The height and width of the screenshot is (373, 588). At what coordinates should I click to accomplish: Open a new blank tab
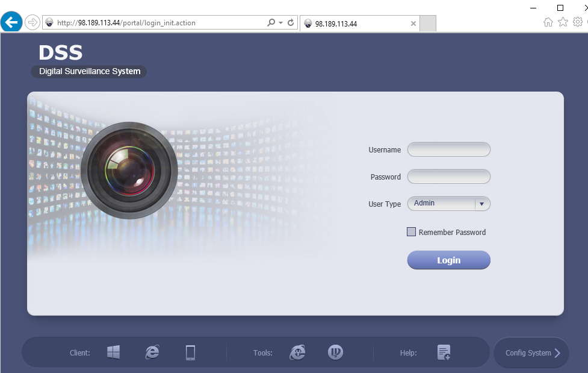click(x=428, y=24)
